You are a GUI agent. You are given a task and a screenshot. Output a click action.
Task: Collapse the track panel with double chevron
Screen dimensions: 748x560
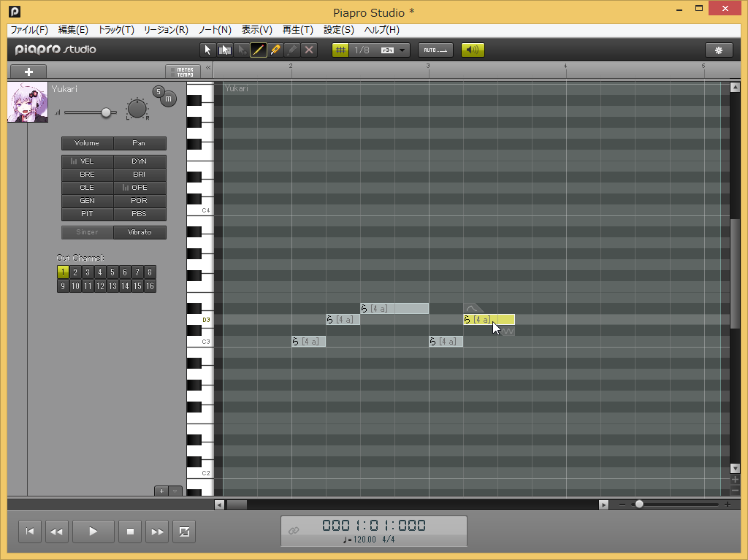pos(208,68)
